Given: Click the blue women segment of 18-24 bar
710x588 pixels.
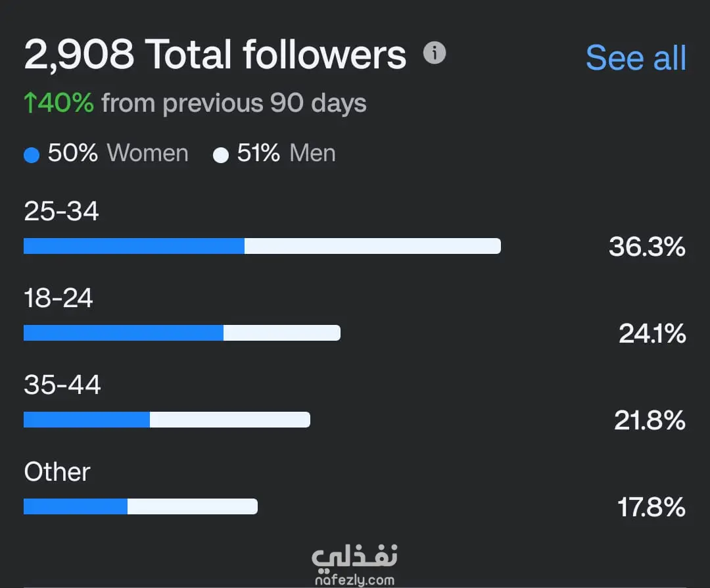Looking at the screenshot, I should 124,333.
